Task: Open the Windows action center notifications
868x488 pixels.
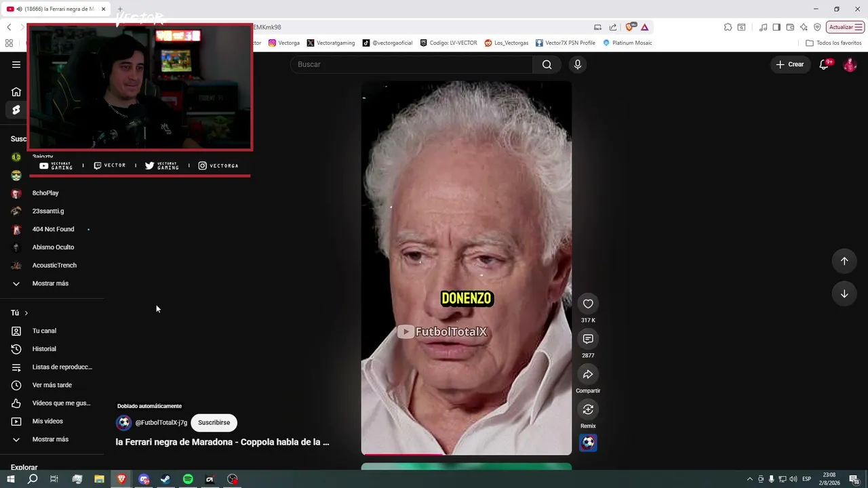Action: tap(854, 479)
